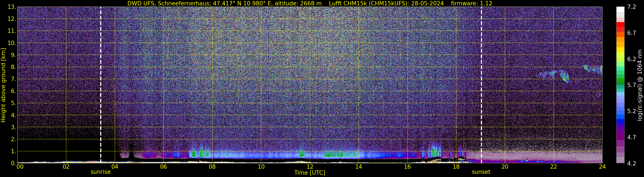
Task: Click time axis tick label 08
Action: (x=212, y=167)
